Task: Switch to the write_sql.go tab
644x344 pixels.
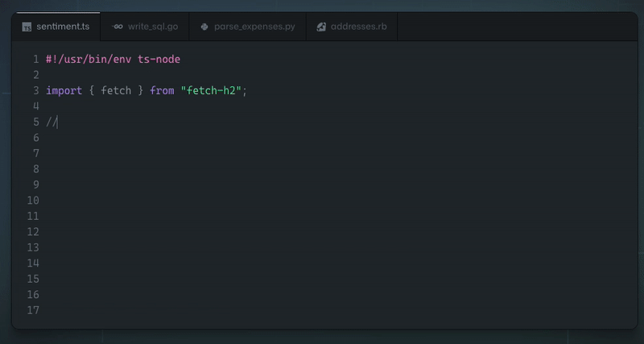Action: [152, 27]
